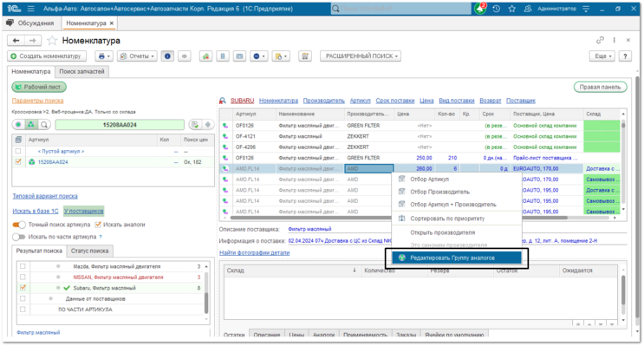Select green circle search mode icon
Image resolution: width=644 pixels, height=346 pixels.
click(x=18, y=125)
